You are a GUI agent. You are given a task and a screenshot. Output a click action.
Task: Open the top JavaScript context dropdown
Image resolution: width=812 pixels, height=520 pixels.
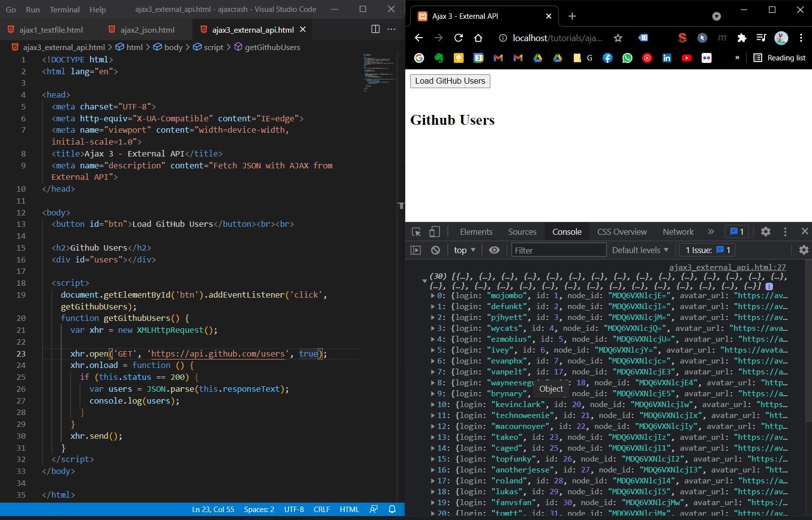pyautogui.click(x=465, y=250)
